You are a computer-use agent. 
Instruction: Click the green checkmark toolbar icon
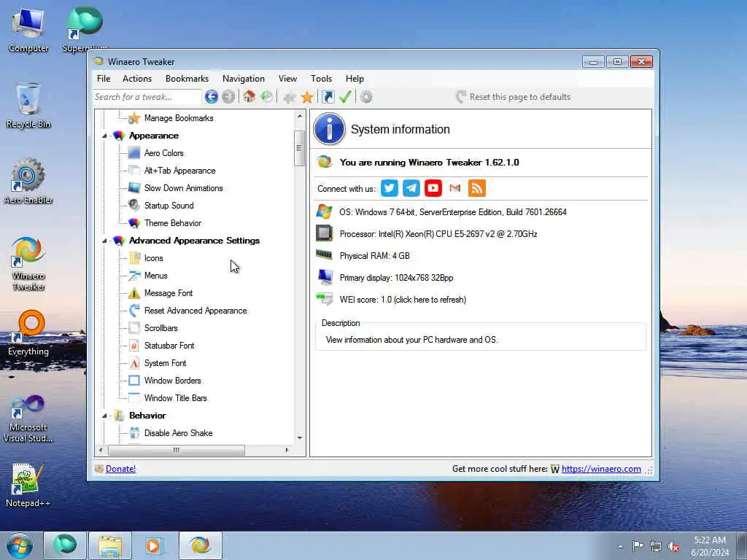[x=345, y=97]
